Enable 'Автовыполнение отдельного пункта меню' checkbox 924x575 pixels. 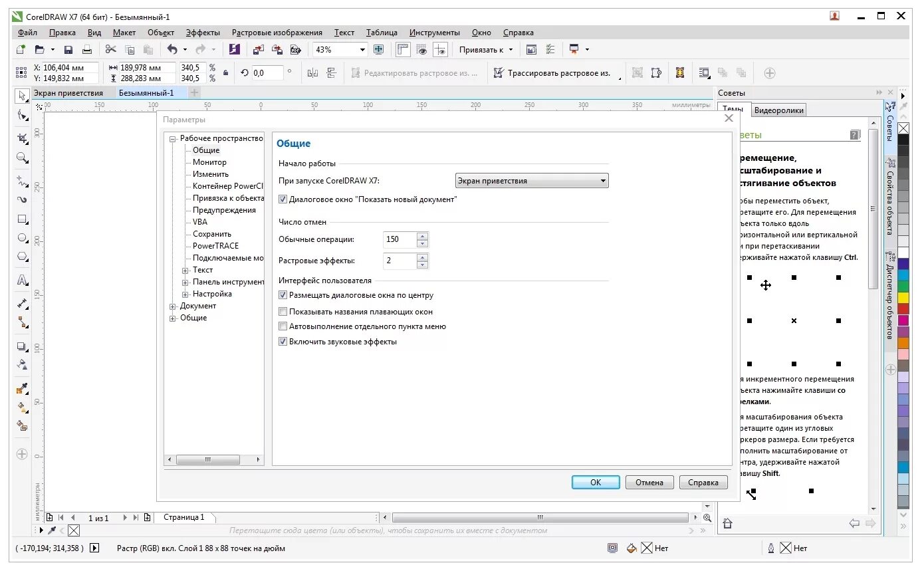coord(283,326)
